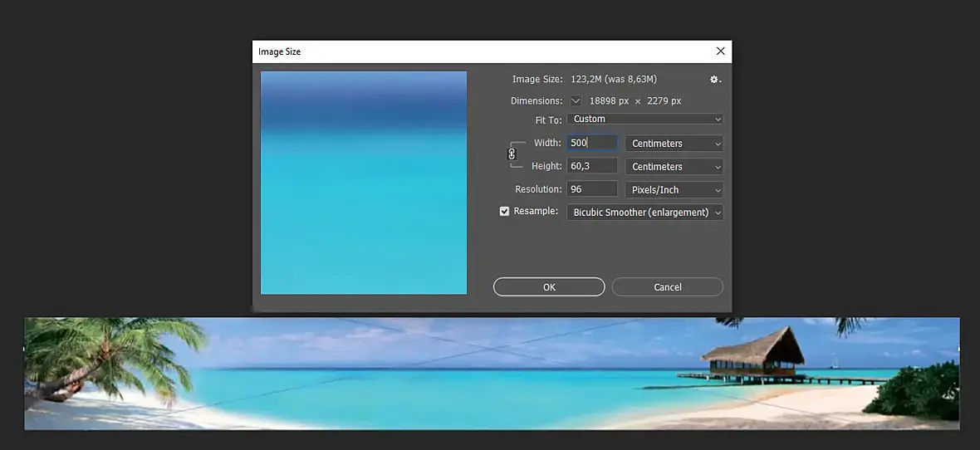The image size is (980, 450).
Task: Click the Width label
Action: click(x=547, y=143)
